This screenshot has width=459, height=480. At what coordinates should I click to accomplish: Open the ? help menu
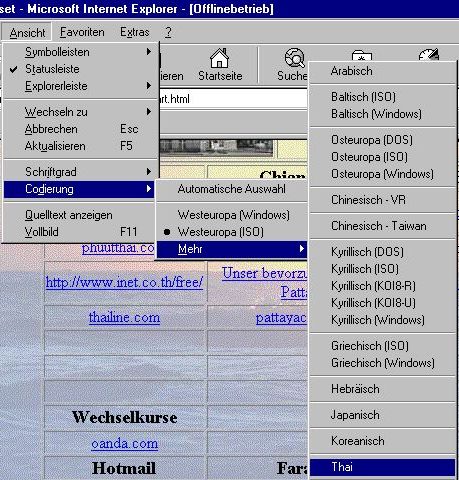168,32
